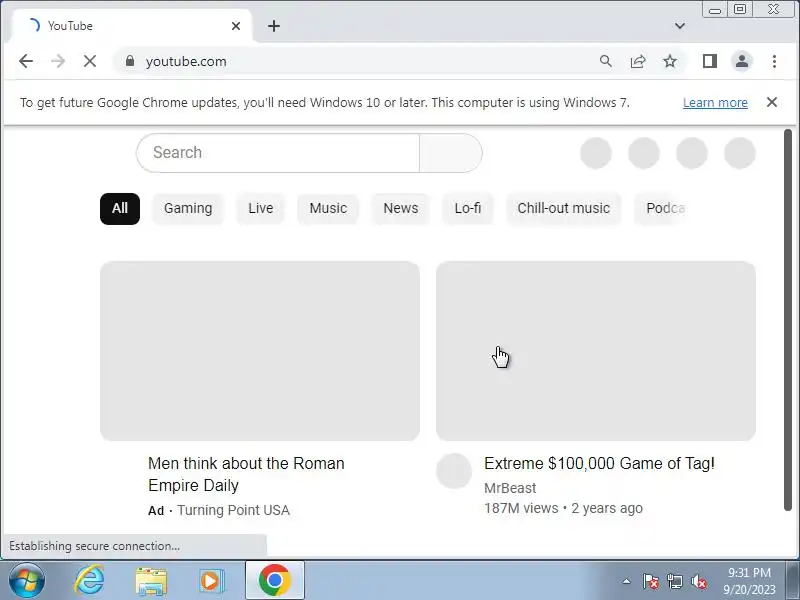Image resolution: width=800 pixels, height=600 pixels.
Task: Dismiss the Chrome update infobar
Action: 772,102
